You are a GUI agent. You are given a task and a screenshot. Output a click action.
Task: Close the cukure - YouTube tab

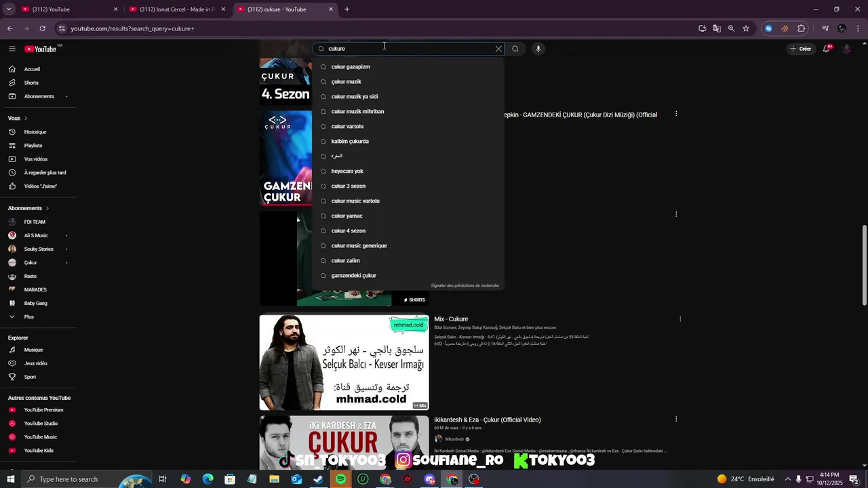(331, 9)
